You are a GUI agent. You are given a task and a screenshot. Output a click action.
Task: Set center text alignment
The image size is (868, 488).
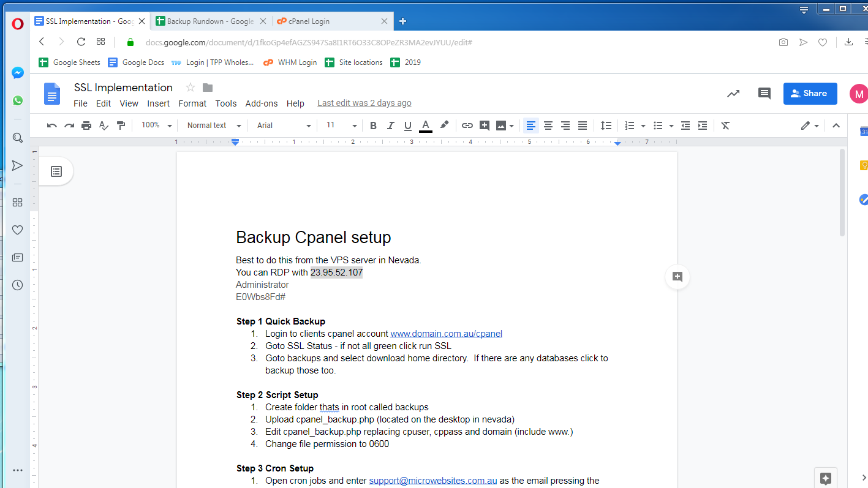pyautogui.click(x=548, y=126)
